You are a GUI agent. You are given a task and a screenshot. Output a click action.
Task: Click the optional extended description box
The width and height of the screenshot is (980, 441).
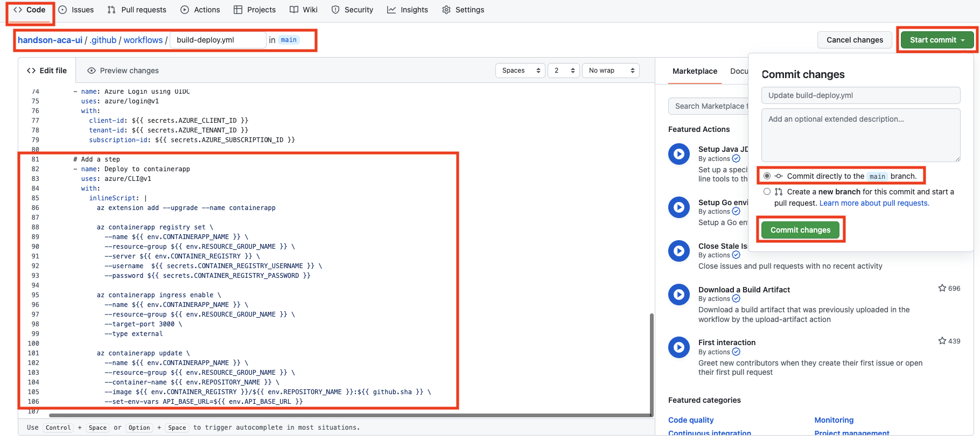[860, 135]
